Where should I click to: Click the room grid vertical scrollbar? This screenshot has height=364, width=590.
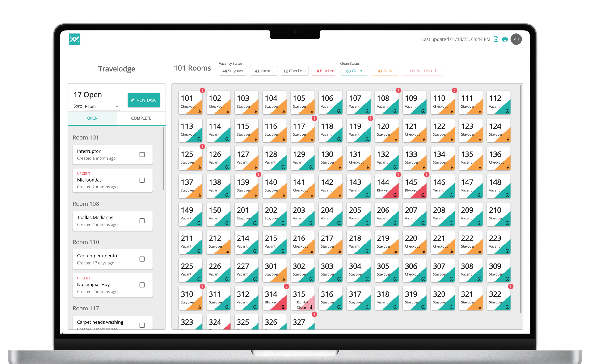pyautogui.click(x=520, y=199)
